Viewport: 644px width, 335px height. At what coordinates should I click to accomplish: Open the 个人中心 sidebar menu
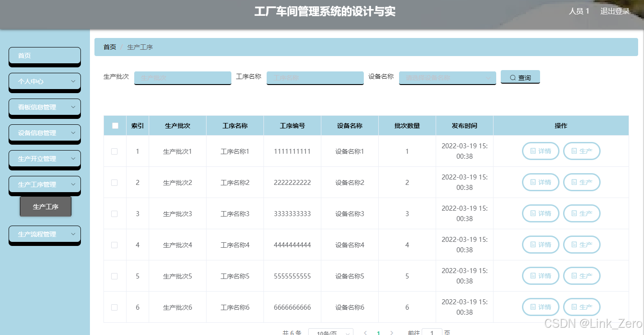[44, 81]
